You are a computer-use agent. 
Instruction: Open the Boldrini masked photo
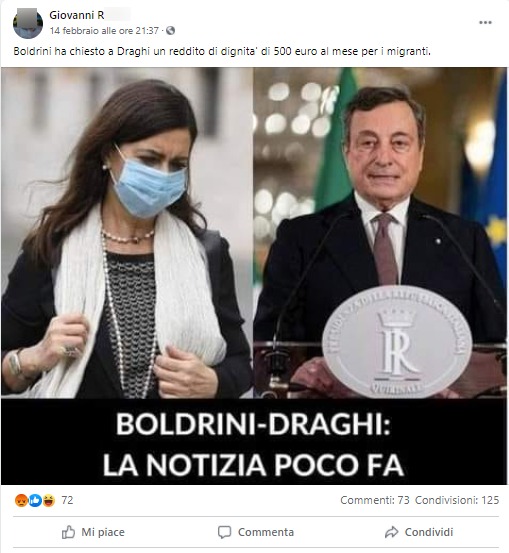click(127, 233)
